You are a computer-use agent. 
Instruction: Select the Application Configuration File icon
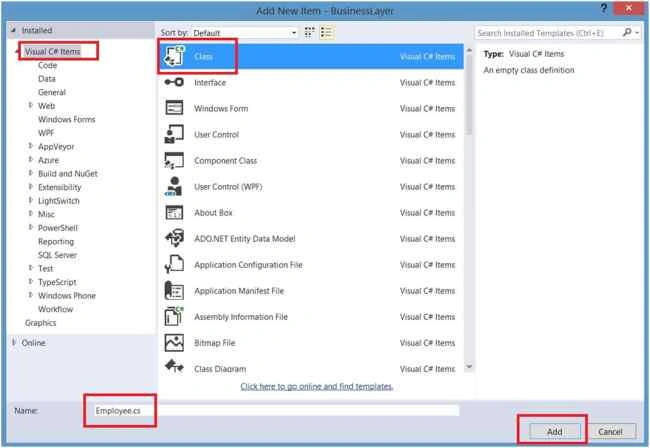(174, 264)
